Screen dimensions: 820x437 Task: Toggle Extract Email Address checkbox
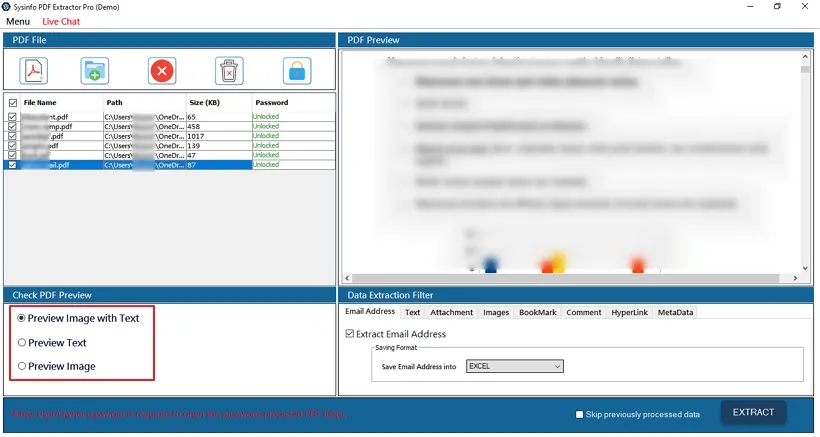pos(350,334)
